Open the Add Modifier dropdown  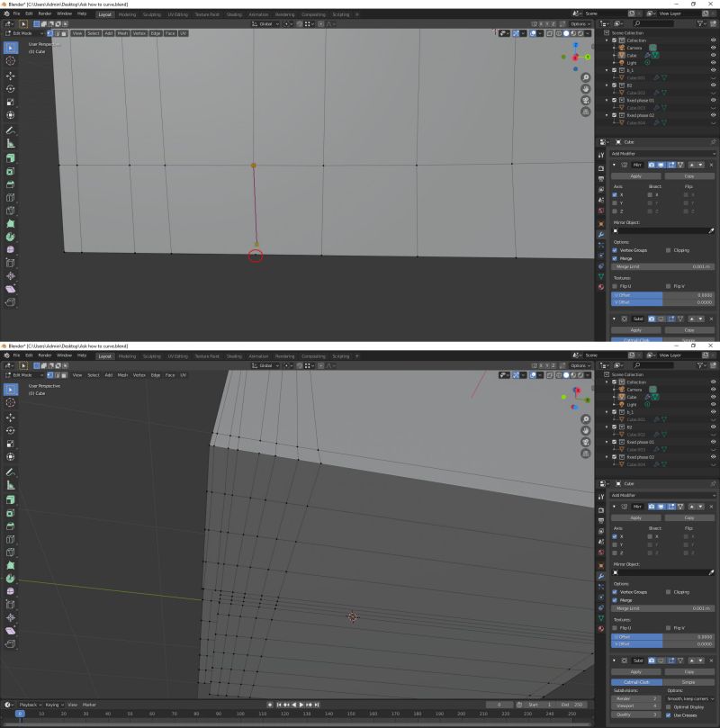click(663, 153)
